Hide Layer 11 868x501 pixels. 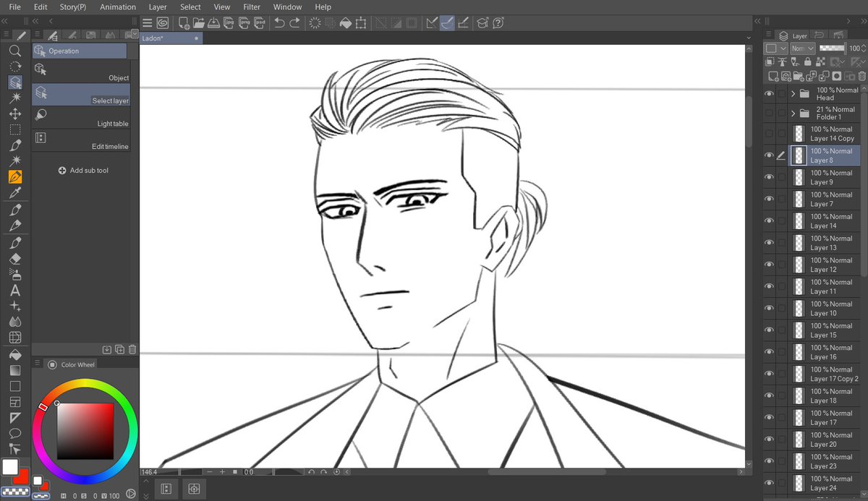tap(769, 286)
